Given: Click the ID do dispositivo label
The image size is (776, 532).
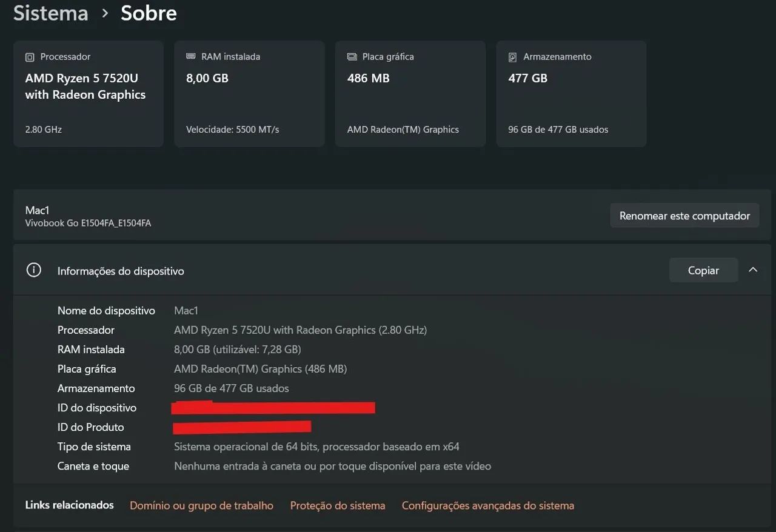Looking at the screenshot, I should pos(97,407).
